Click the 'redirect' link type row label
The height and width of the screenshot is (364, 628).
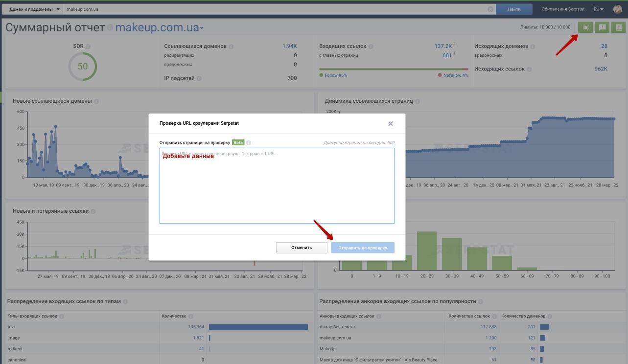tap(15, 349)
